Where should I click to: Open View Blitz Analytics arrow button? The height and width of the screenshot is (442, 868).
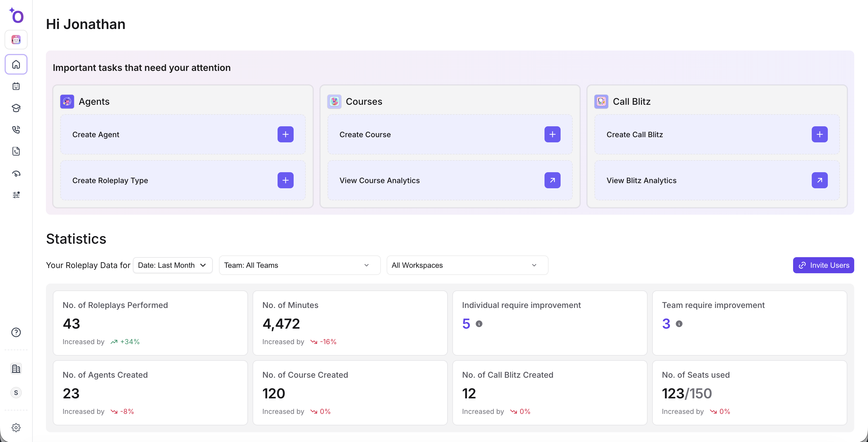(819, 180)
